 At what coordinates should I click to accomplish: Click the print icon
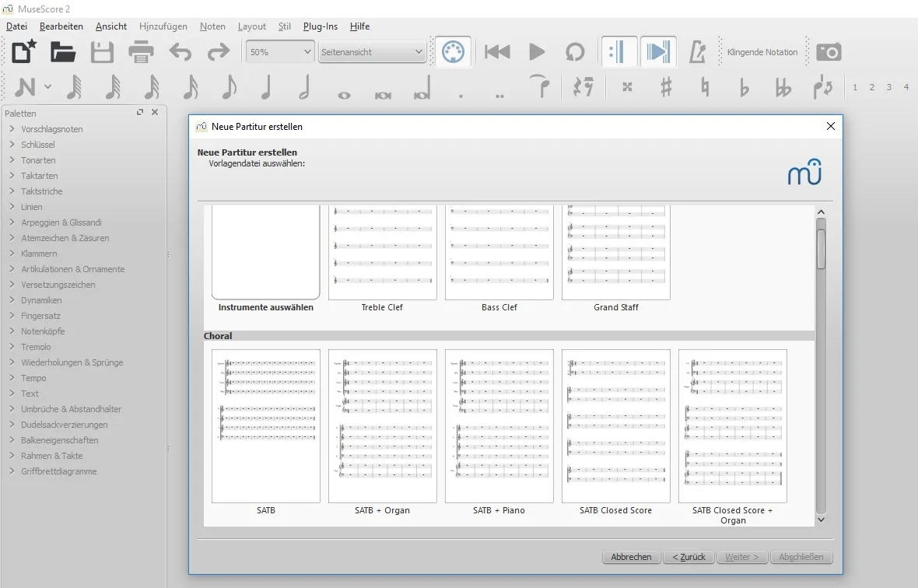pyautogui.click(x=141, y=52)
